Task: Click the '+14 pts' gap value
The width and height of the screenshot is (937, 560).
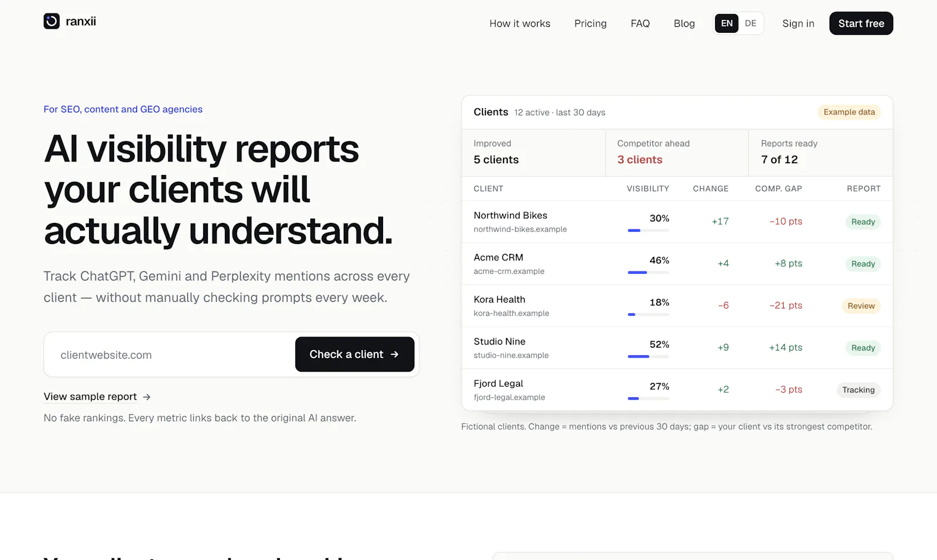Action: point(786,348)
